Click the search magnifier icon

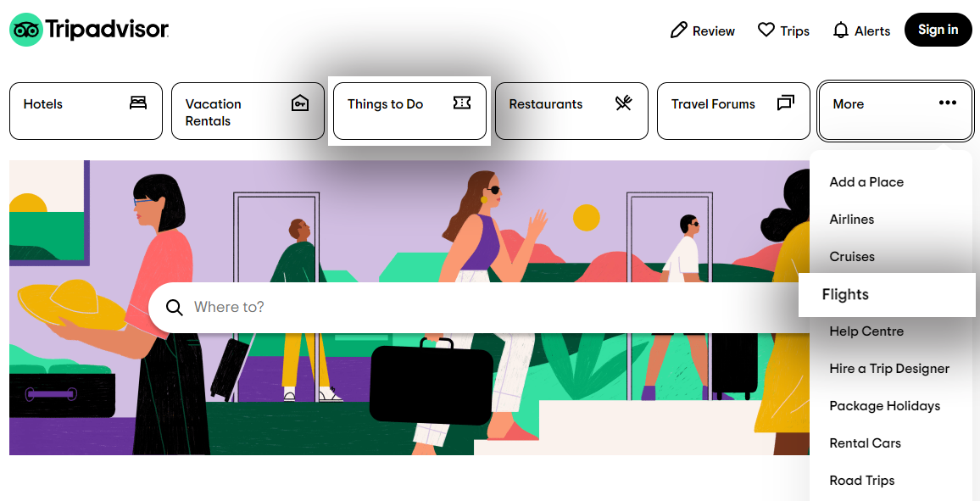pos(175,308)
